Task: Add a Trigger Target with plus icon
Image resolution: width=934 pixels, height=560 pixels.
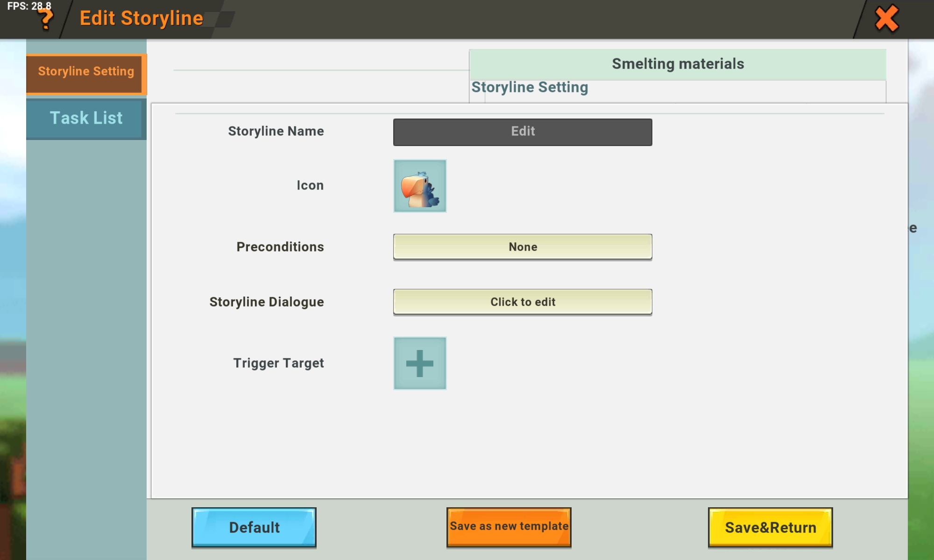Action: [x=419, y=363]
